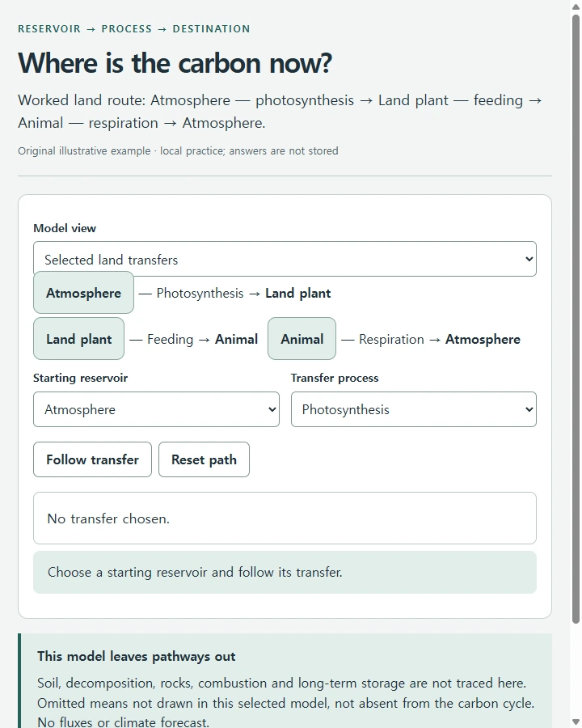This screenshot has height=728, width=582.
Task: Click the 'Choose a starting reservoir' hint
Action: (x=285, y=572)
